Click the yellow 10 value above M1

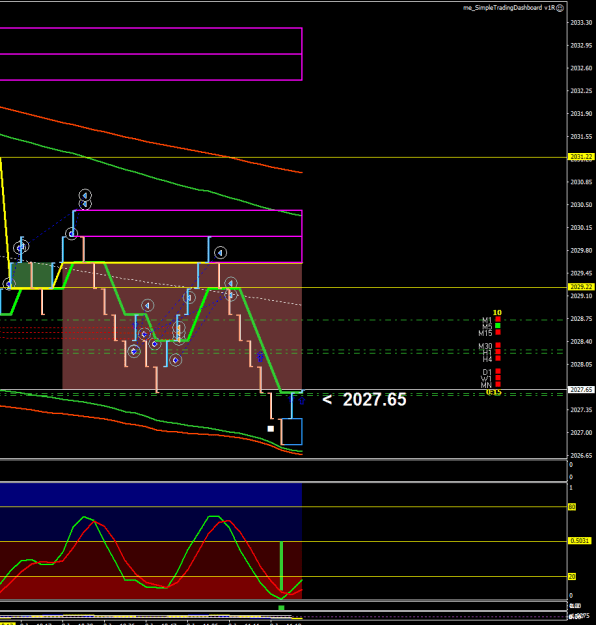tap(497, 312)
